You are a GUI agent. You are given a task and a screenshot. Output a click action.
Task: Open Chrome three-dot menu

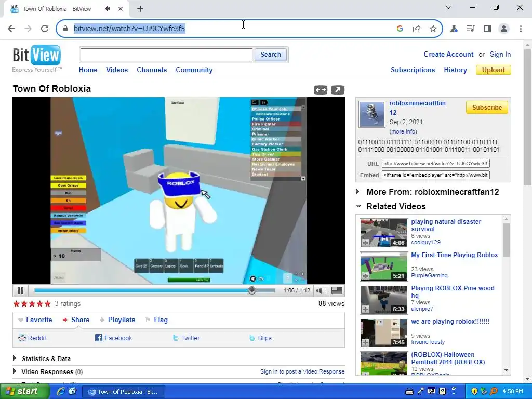click(521, 29)
